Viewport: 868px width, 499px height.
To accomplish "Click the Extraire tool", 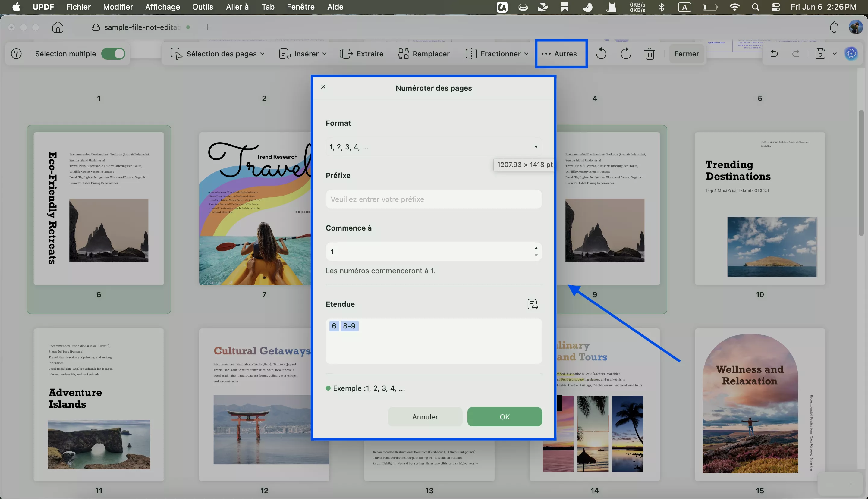I will tap(361, 54).
